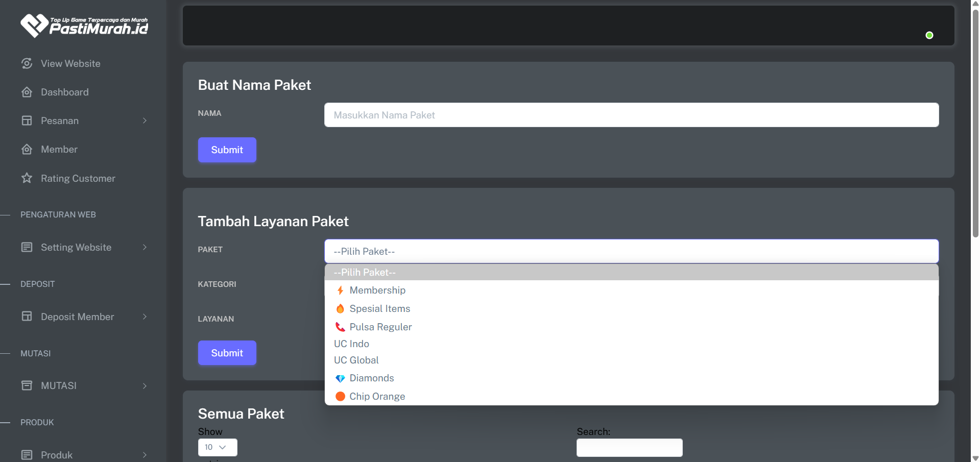Expand the Pesanan submenu chevron
980x462 pixels.
pos(145,121)
